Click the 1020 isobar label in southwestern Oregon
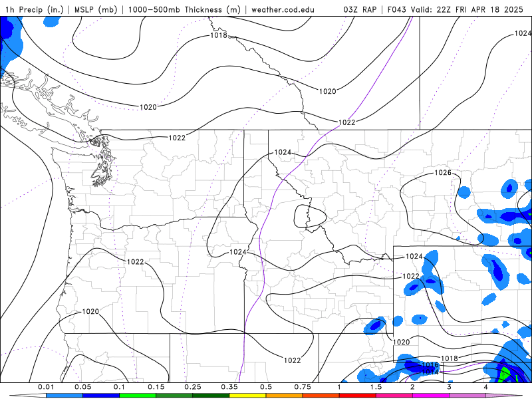This screenshot has width=532, height=399. (x=90, y=311)
